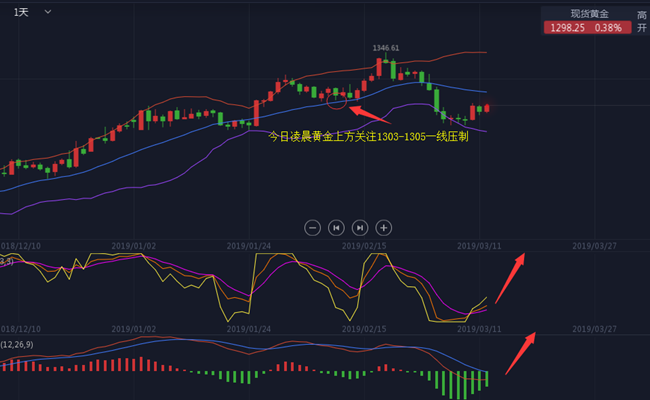
Task: Click the tall green candle below 1346.61 peak
Action: click(x=393, y=70)
